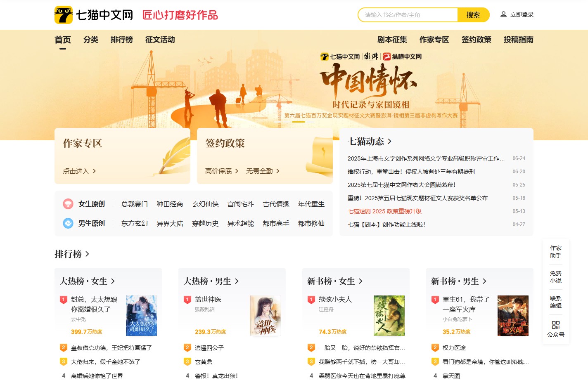Click the 立即登录 link
This screenshot has height=385, width=588.
pos(522,14)
